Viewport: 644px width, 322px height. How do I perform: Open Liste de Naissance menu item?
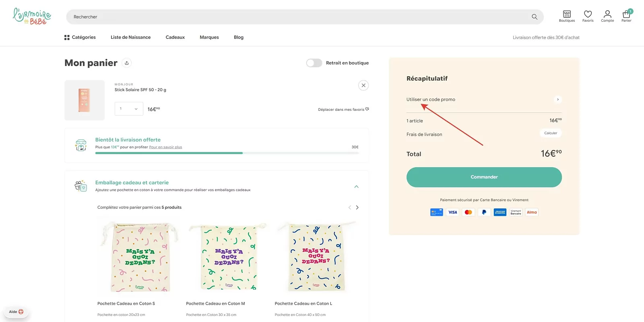131,37
